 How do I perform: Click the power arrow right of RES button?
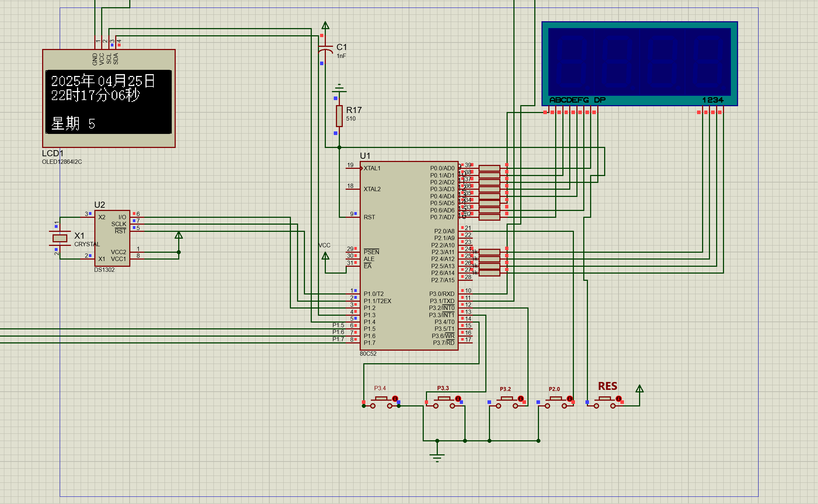tap(639, 389)
